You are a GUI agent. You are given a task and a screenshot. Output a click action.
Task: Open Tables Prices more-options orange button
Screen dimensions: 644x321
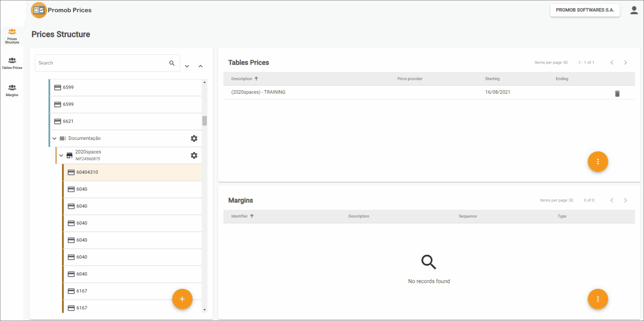598,162
